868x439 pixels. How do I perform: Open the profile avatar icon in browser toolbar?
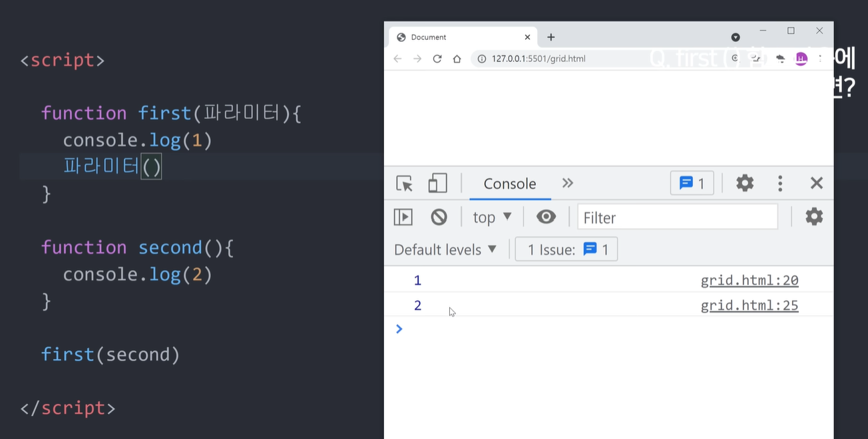pos(801,59)
